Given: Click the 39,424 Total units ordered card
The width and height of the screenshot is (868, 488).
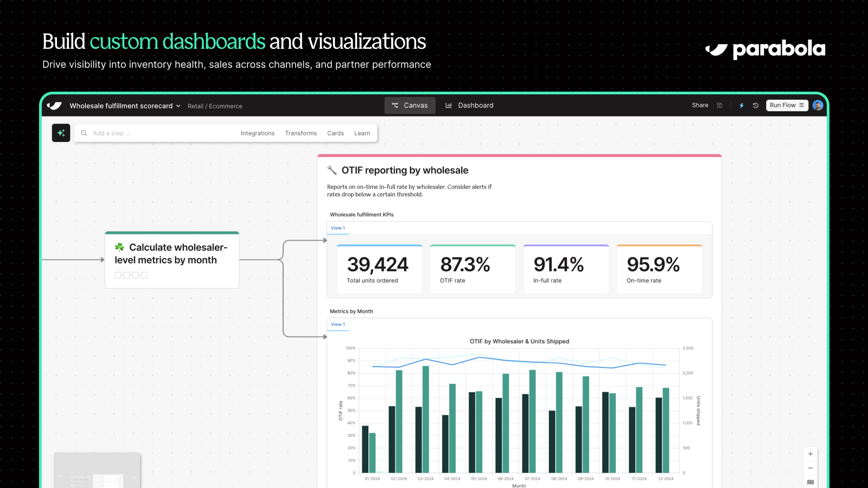Looking at the screenshot, I should (380, 269).
